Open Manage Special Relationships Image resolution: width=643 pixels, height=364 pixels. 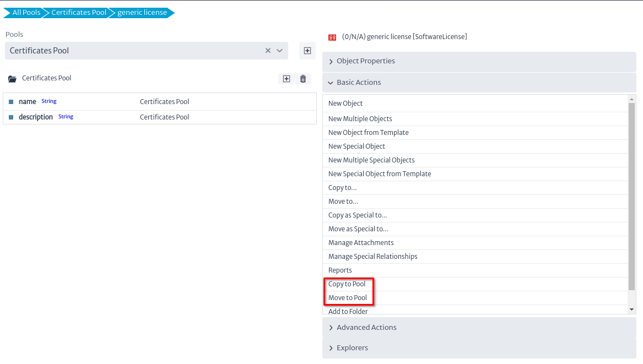coord(476,257)
